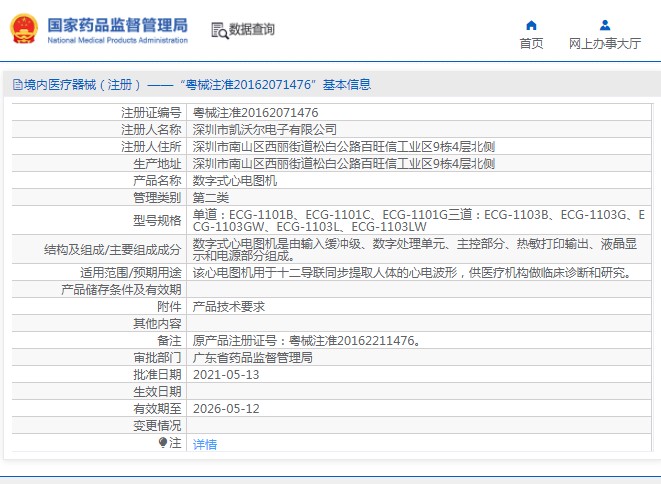This screenshot has width=661, height=484.
Task: Select 数字式心电图机 product name
Action: click(x=235, y=180)
